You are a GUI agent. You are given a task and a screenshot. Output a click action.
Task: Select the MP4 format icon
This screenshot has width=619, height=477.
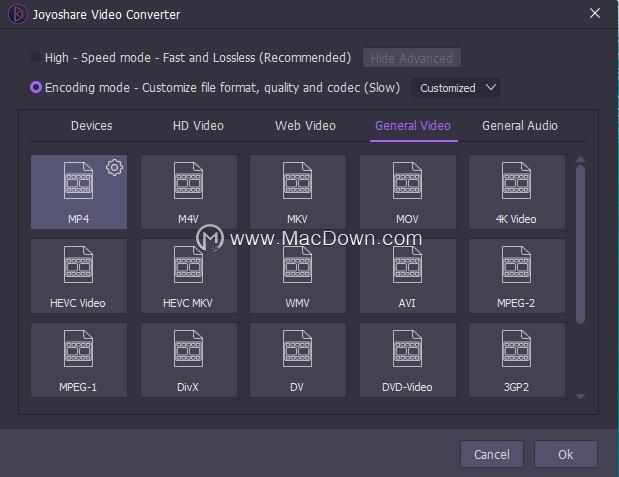(x=79, y=180)
